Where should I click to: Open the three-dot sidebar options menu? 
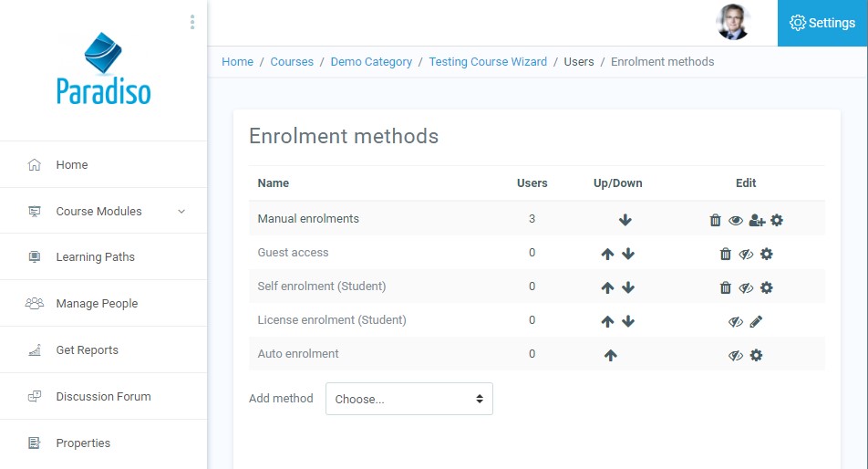(191, 22)
